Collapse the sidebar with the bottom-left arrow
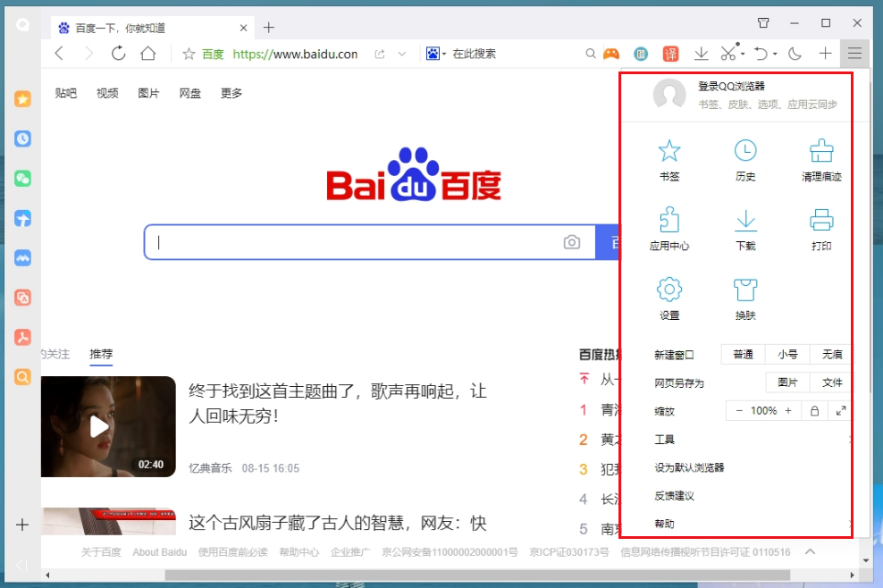The width and height of the screenshot is (883, 588). pyautogui.click(x=21, y=565)
